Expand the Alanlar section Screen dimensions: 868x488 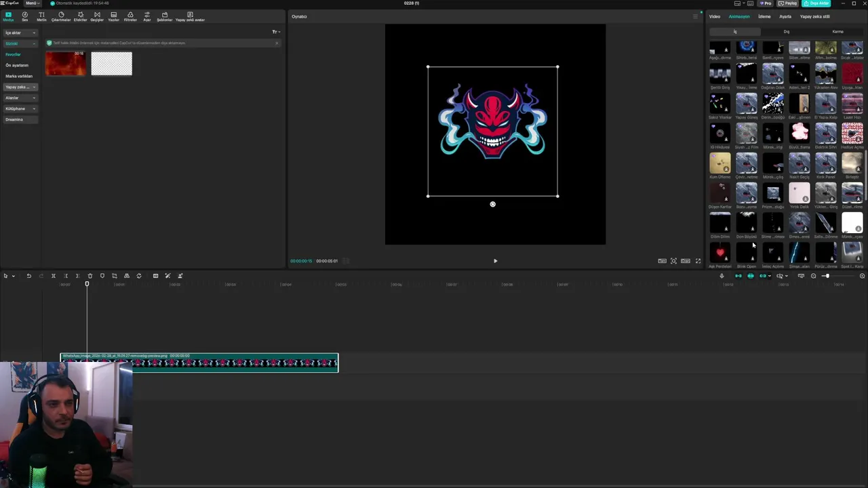(21, 98)
